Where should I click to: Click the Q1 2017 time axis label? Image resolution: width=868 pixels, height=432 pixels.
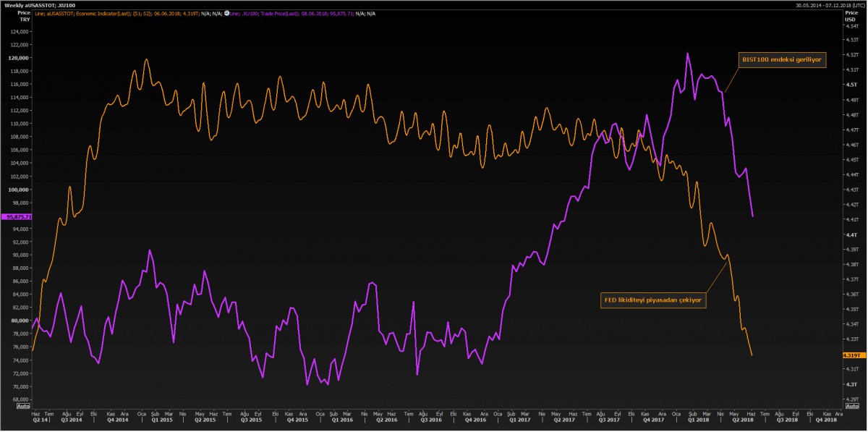[522, 419]
